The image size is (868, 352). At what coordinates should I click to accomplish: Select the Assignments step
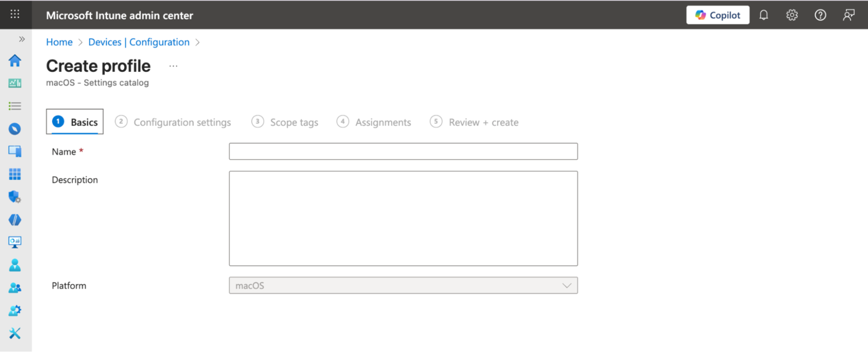tap(374, 122)
